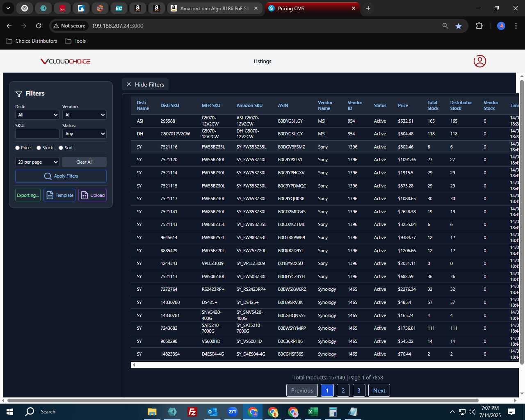Click the page bottom horizontal scrollbar
This screenshot has width=525, height=420.
pos(243,400)
